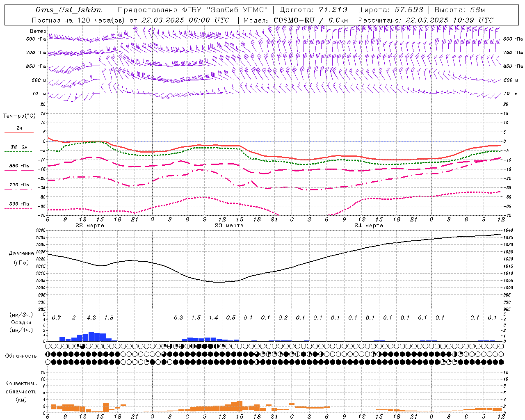525x420 pixels.
Task: Click the 1.8 precipitation total value
Action: [x=109, y=318]
